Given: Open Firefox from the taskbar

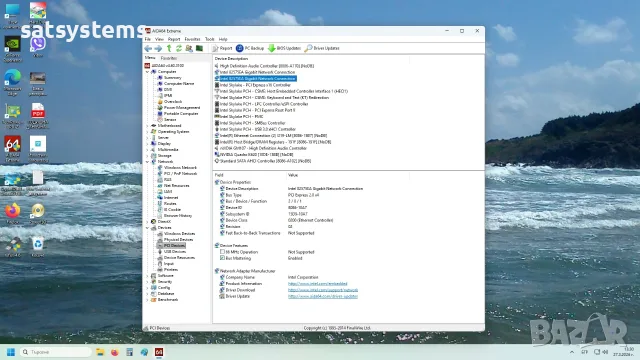Looking at the screenshot, I should (115, 352).
